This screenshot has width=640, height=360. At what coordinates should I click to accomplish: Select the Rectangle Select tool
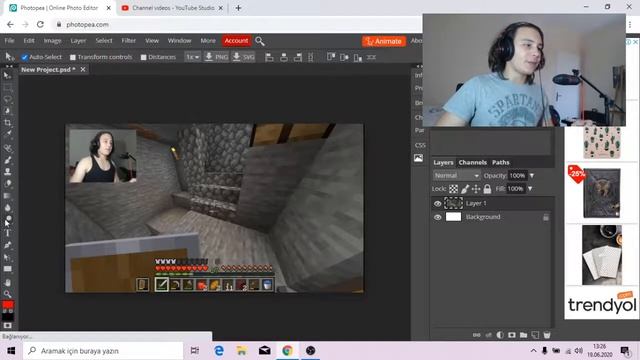click(7, 87)
